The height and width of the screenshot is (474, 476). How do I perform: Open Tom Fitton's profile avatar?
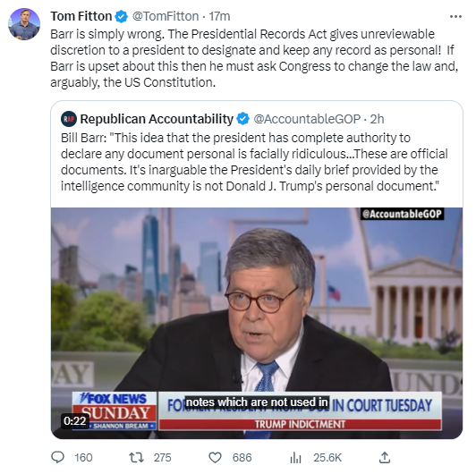tap(24, 24)
